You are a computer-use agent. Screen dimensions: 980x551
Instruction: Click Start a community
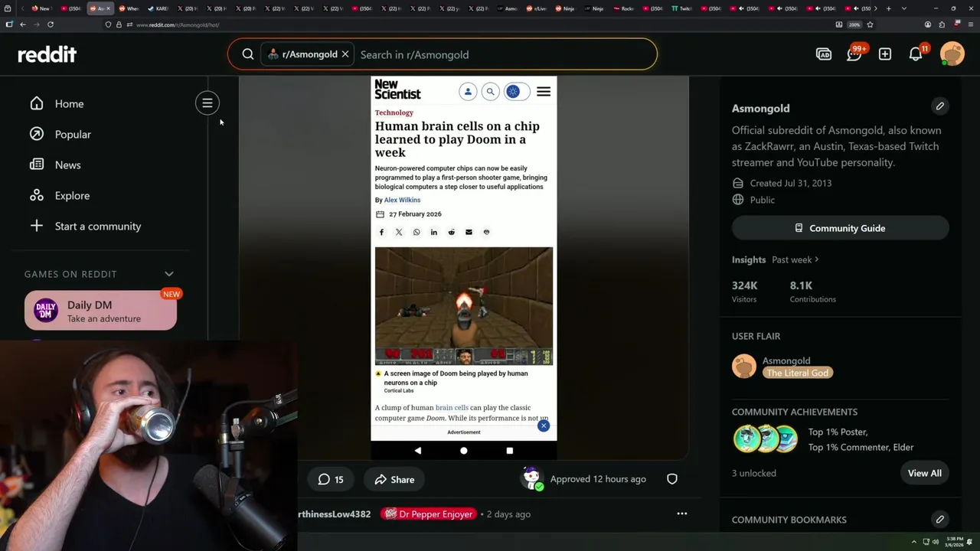click(x=98, y=226)
